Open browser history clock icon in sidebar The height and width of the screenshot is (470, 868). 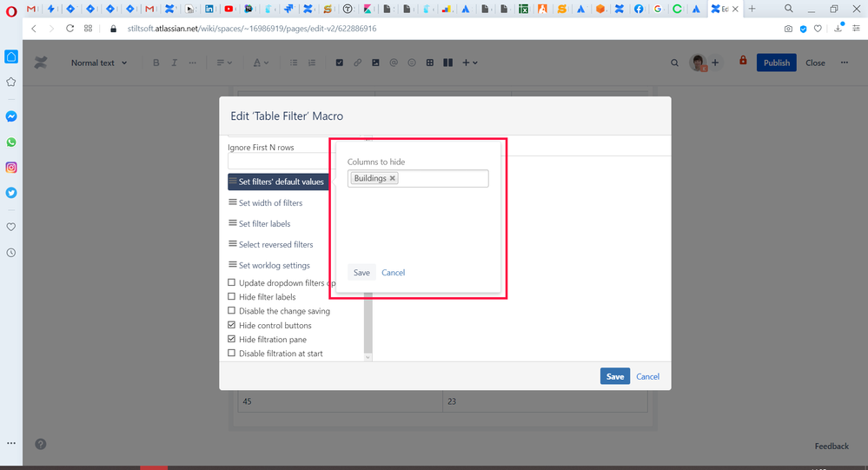point(11,253)
